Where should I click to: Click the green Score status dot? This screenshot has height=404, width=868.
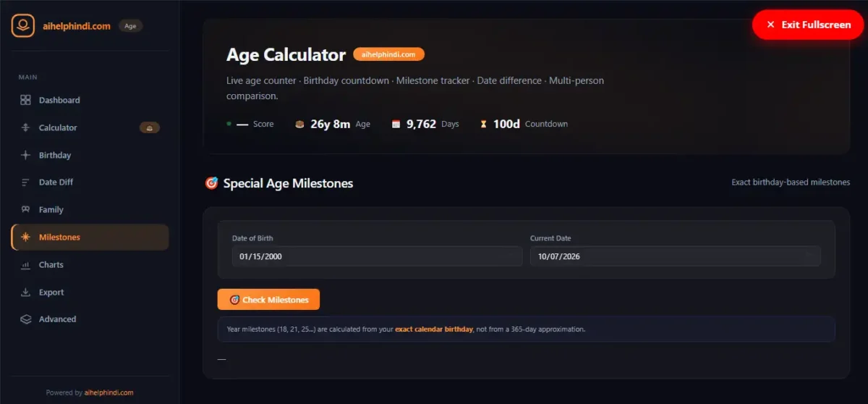pos(229,124)
